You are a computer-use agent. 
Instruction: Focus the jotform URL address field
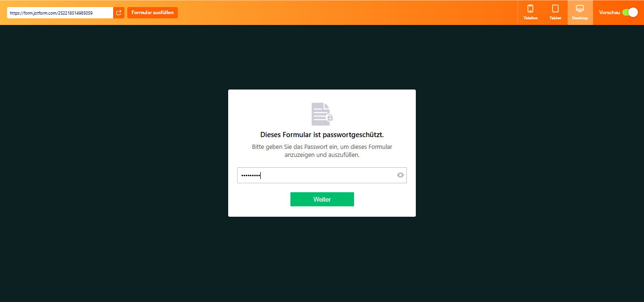click(x=60, y=13)
